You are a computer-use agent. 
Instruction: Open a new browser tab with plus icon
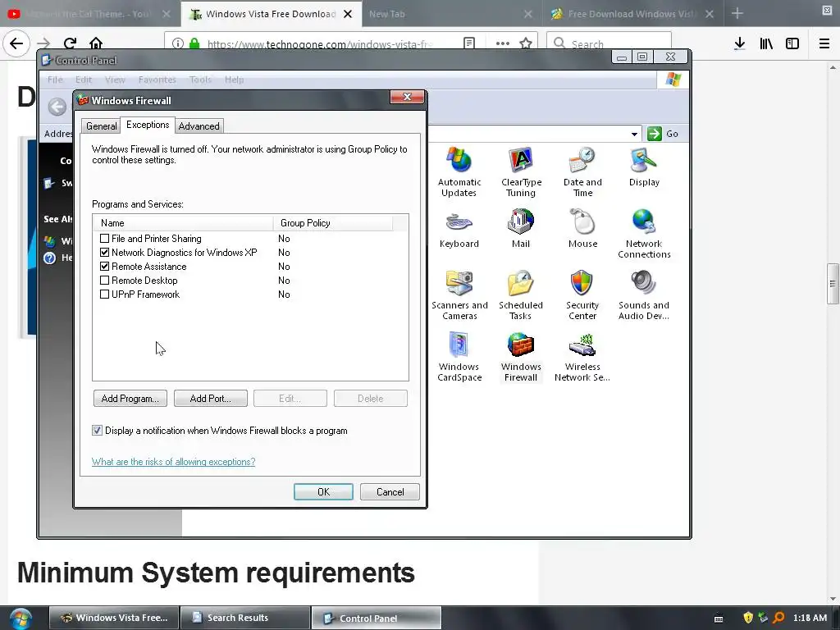click(x=737, y=13)
